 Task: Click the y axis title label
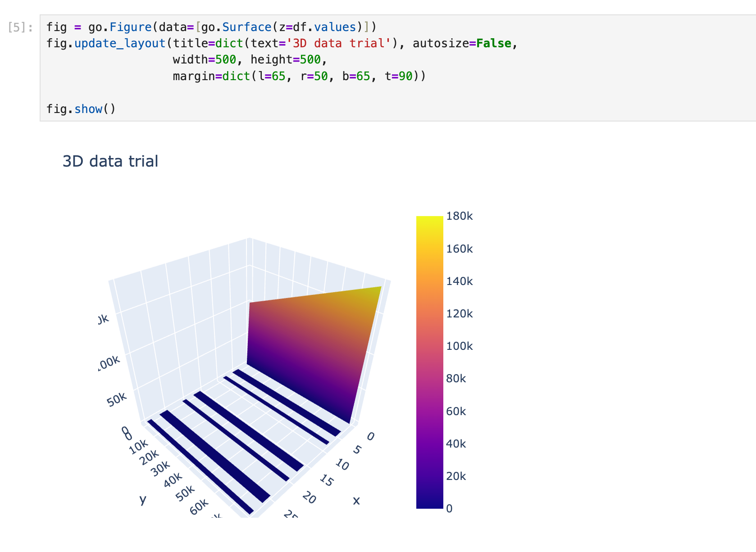click(143, 499)
